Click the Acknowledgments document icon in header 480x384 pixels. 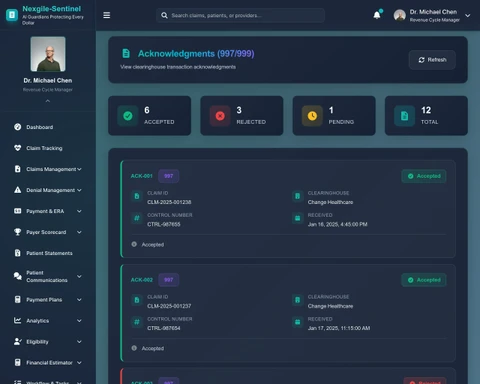tap(126, 53)
